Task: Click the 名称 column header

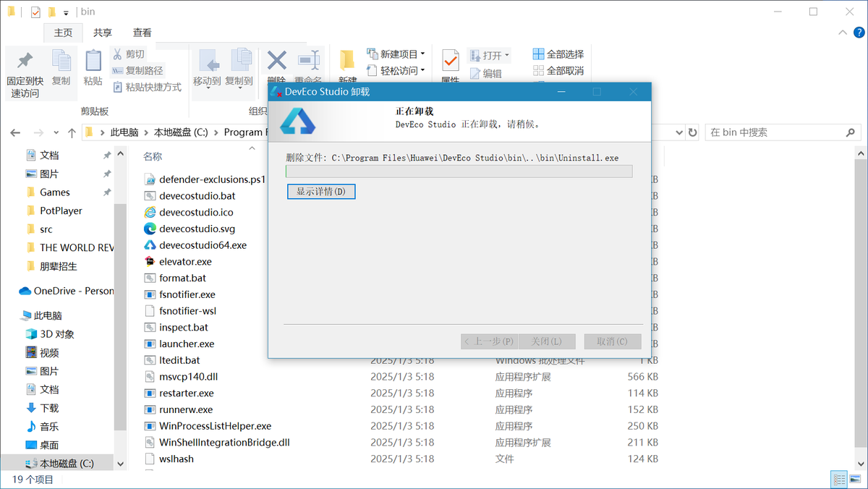Action: 153,156
